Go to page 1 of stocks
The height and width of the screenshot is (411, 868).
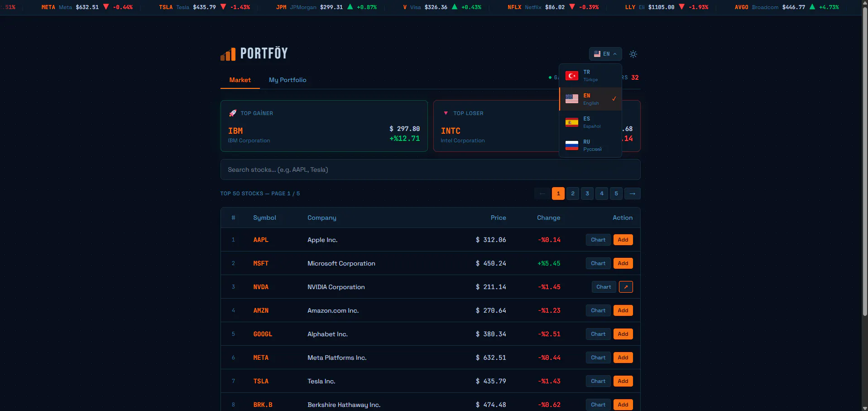tap(558, 193)
